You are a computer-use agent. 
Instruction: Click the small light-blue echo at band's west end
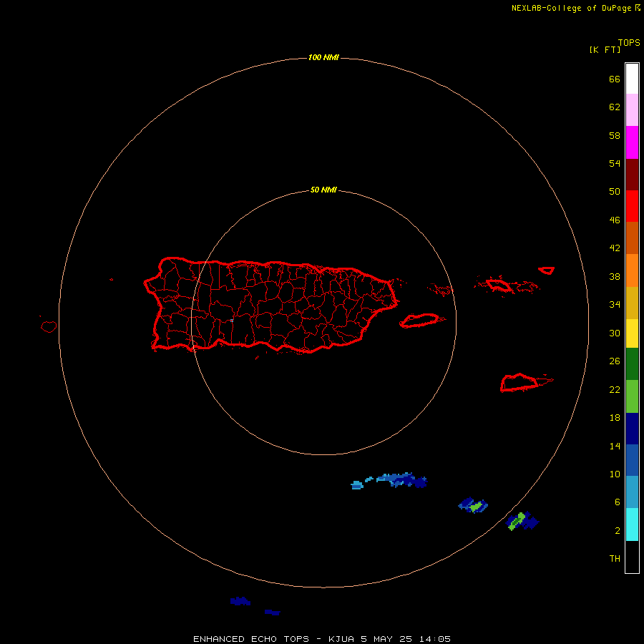click(357, 485)
